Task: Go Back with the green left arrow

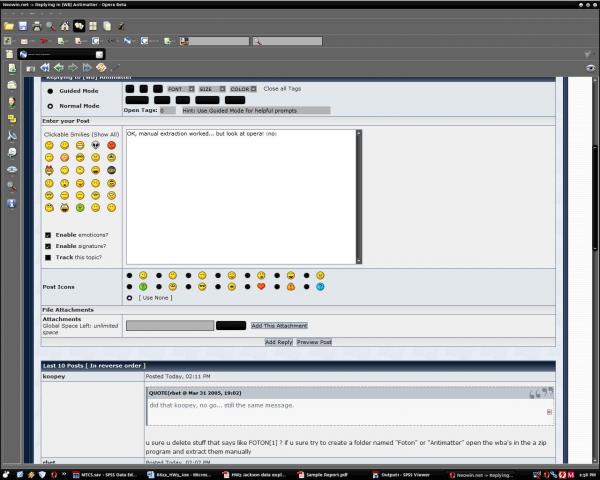Action: point(59,68)
